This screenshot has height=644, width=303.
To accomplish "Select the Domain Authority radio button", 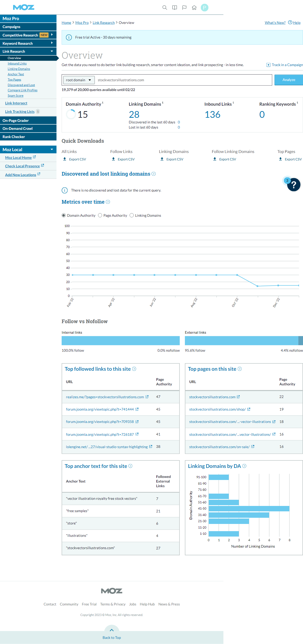I will pyautogui.click(x=64, y=215).
